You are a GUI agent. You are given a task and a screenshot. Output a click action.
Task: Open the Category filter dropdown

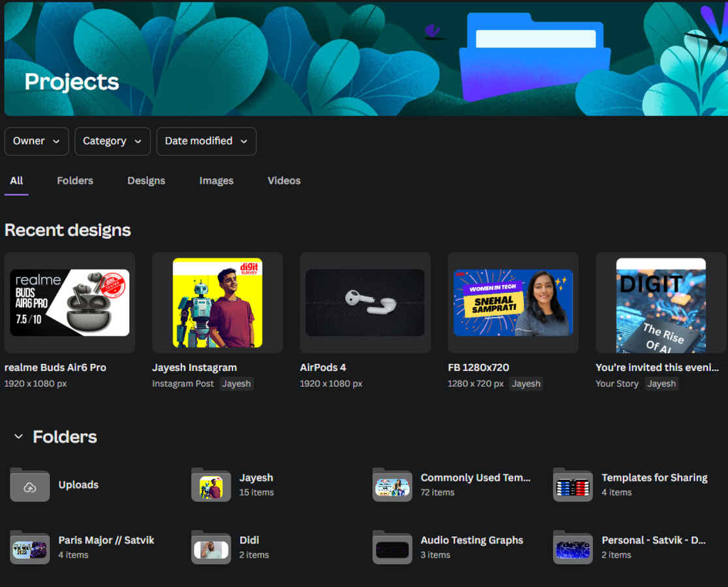112,141
